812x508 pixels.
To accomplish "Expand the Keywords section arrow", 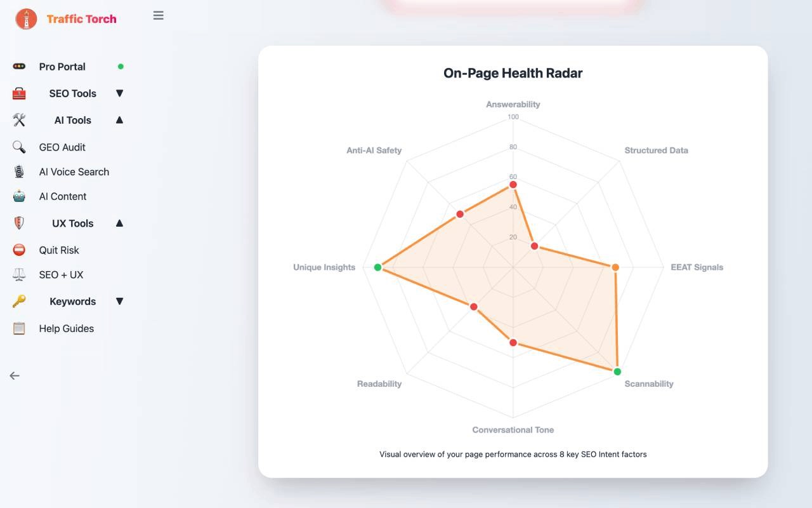I will point(119,302).
